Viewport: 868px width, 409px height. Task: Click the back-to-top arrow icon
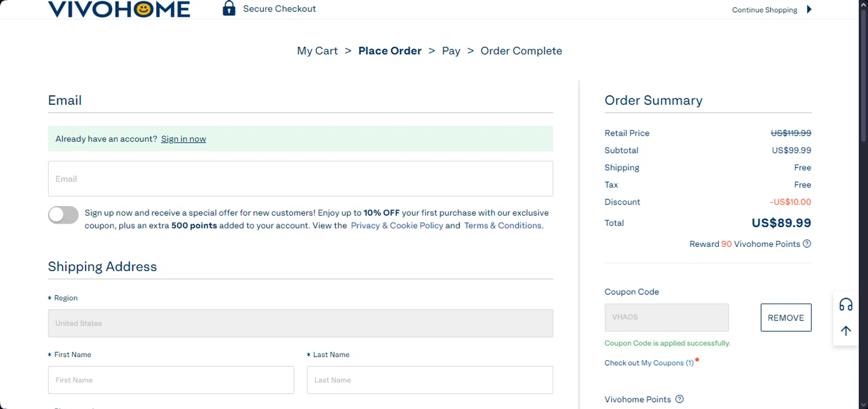click(x=846, y=331)
